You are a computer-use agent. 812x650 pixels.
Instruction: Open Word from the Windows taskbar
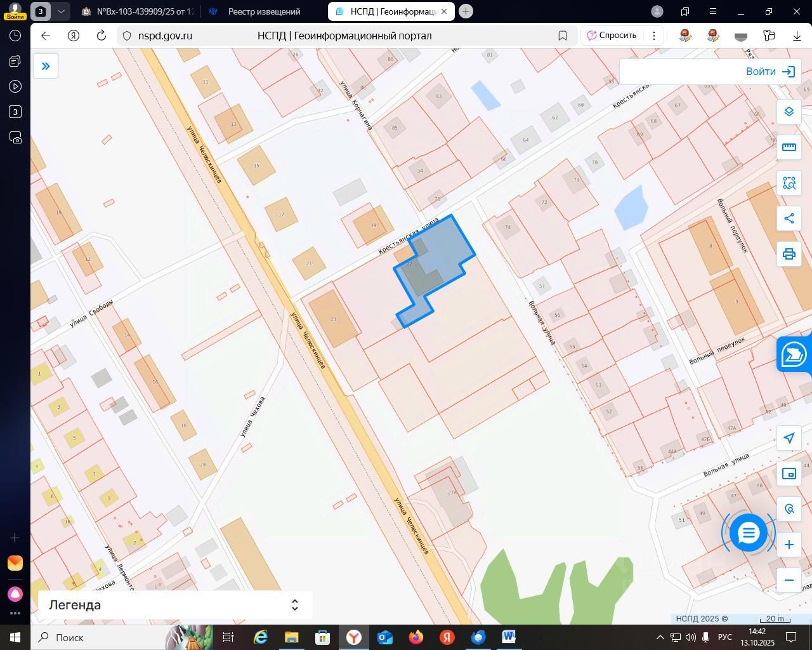(x=509, y=637)
